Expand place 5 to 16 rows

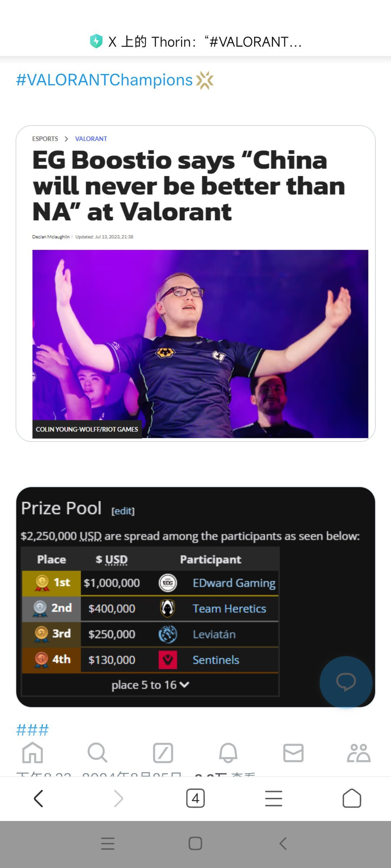pyautogui.click(x=150, y=685)
